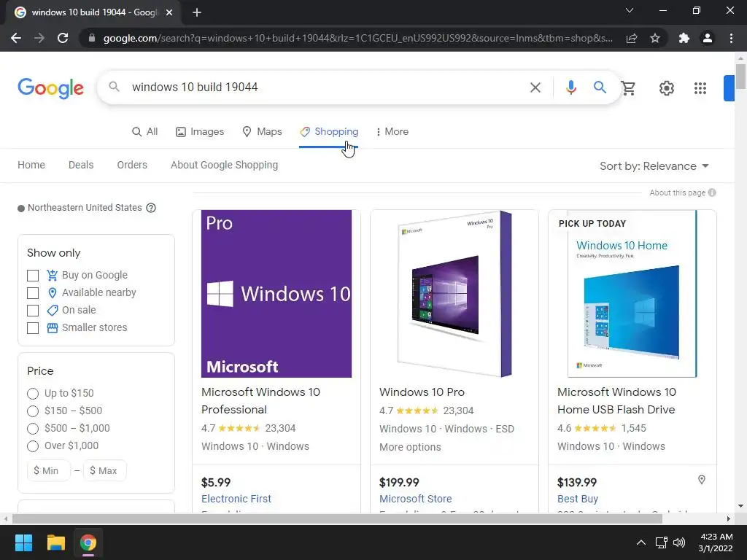Screen dimensions: 747x560
Task: Start a voice search with microphone
Action: tap(570, 87)
